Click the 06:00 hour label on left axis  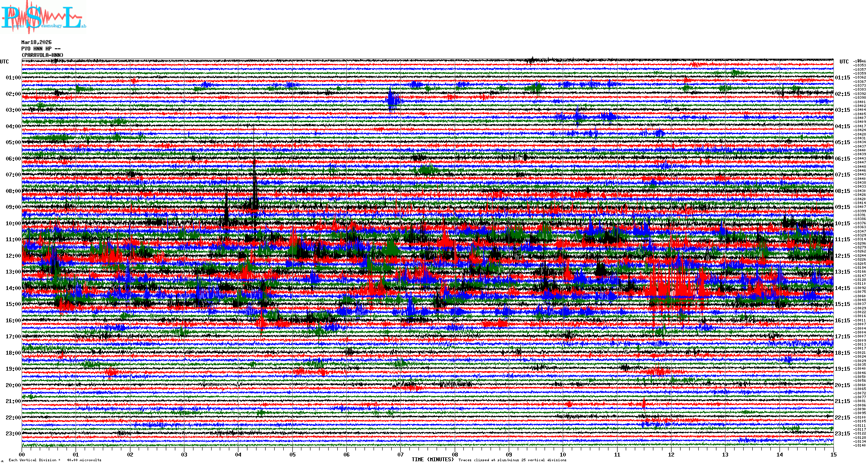coord(13,159)
